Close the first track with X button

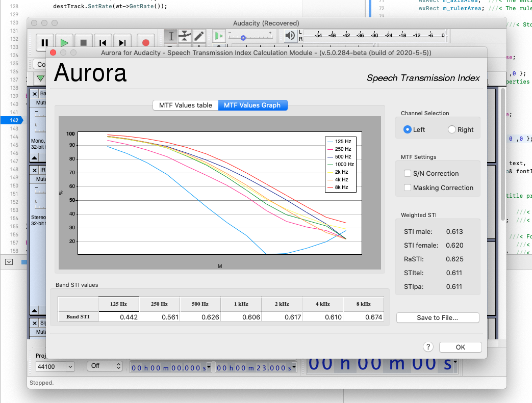point(35,94)
